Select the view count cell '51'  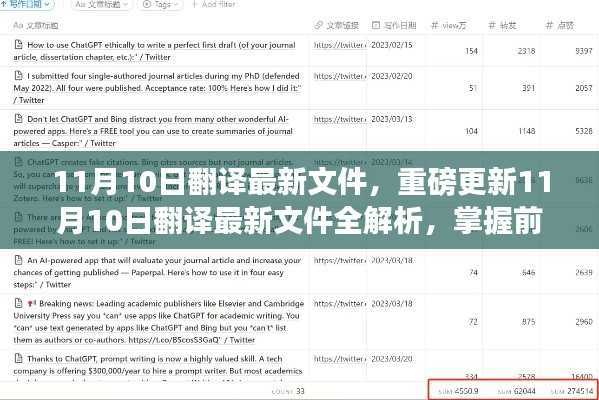click(473, 88)
